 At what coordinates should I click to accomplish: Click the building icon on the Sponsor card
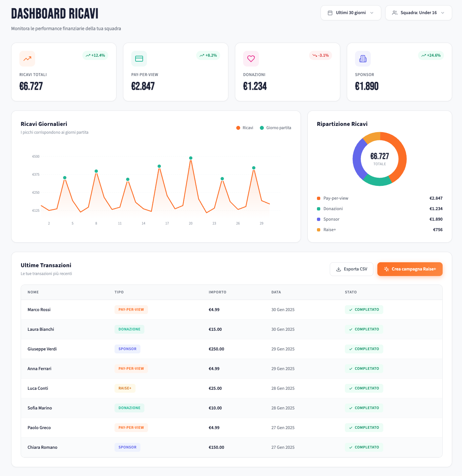tap(363, 59)
